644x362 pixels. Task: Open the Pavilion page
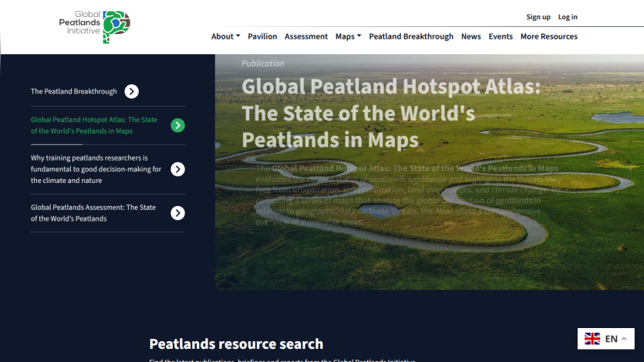(262, 36)
